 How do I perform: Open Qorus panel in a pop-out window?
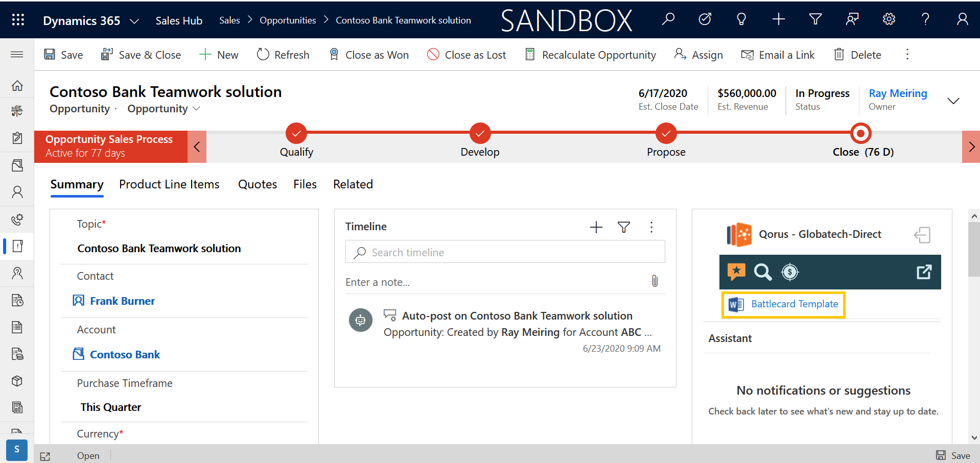(x=924, y=272)
